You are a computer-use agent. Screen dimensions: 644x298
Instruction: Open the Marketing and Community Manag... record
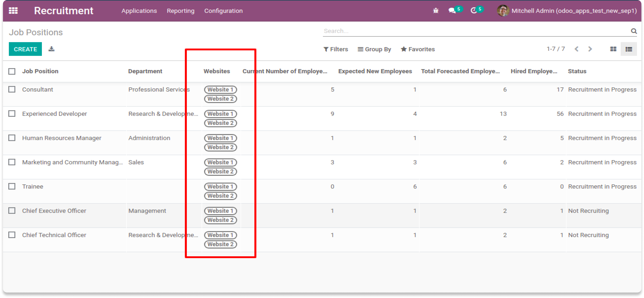[x=73, y=162]
